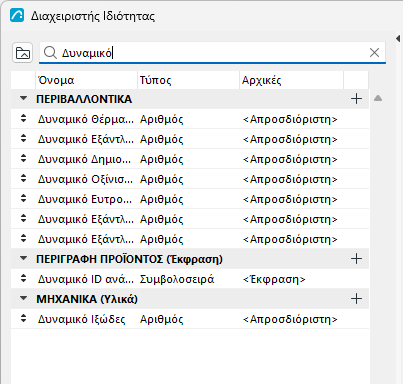Click Αριθμός type in Δυναμικό Δημιο... row

point(162,159)
